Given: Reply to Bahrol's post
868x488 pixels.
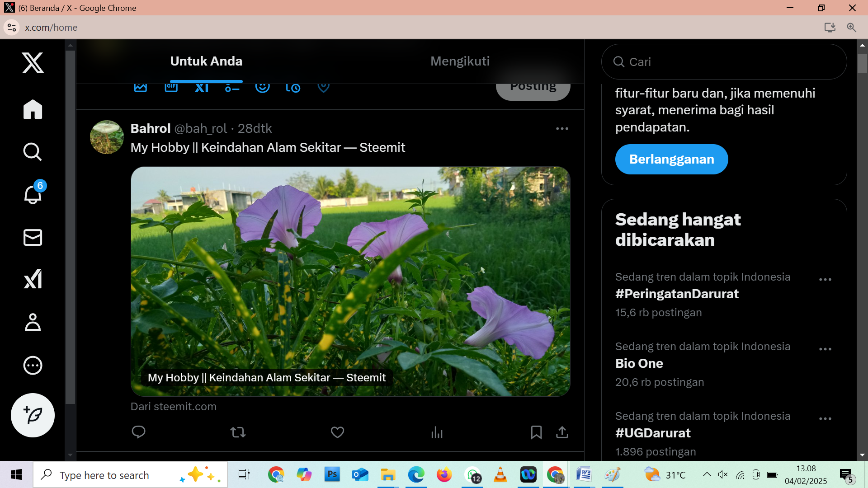Looking at the screenshot, I should 138,432.
